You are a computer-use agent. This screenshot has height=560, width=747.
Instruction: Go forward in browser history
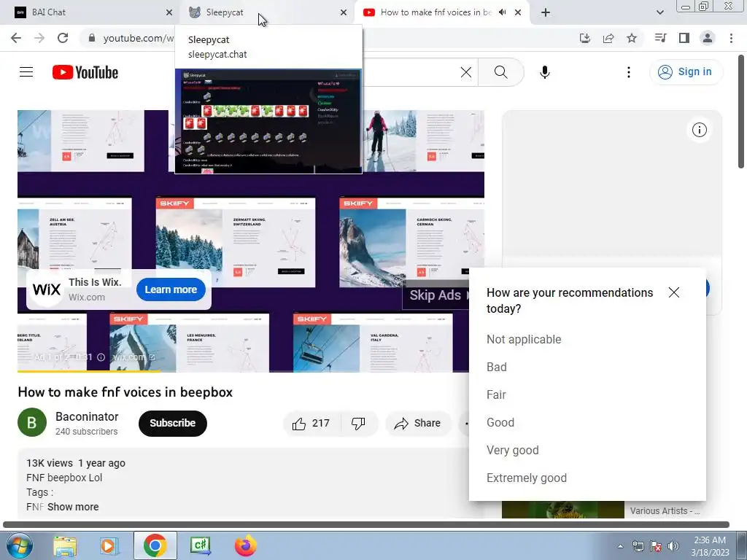(39, 38)
